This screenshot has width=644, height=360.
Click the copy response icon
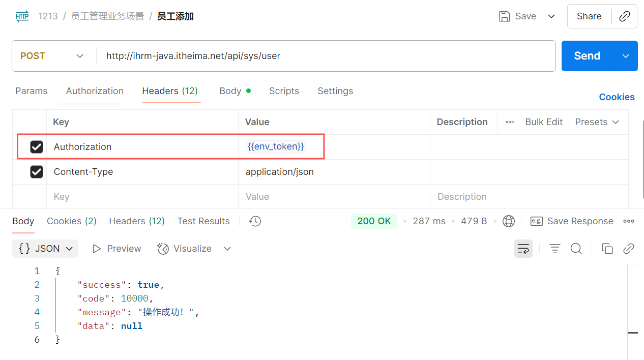(607, 249)
